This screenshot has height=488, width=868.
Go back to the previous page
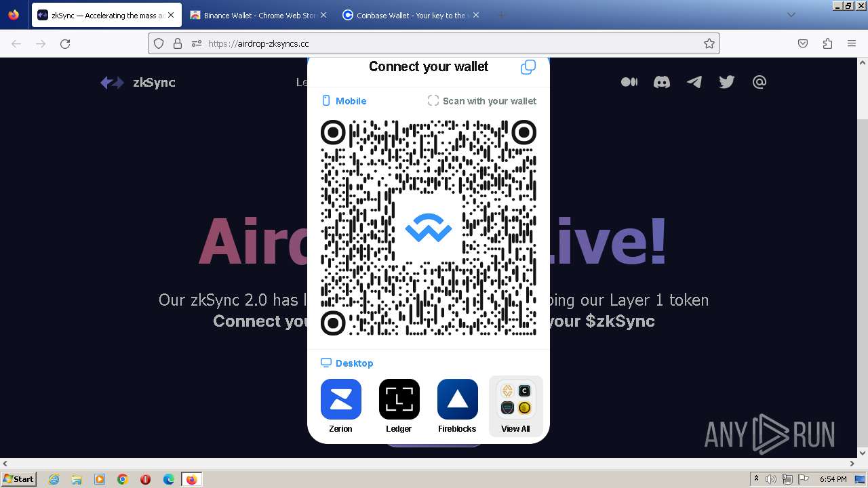16,43
